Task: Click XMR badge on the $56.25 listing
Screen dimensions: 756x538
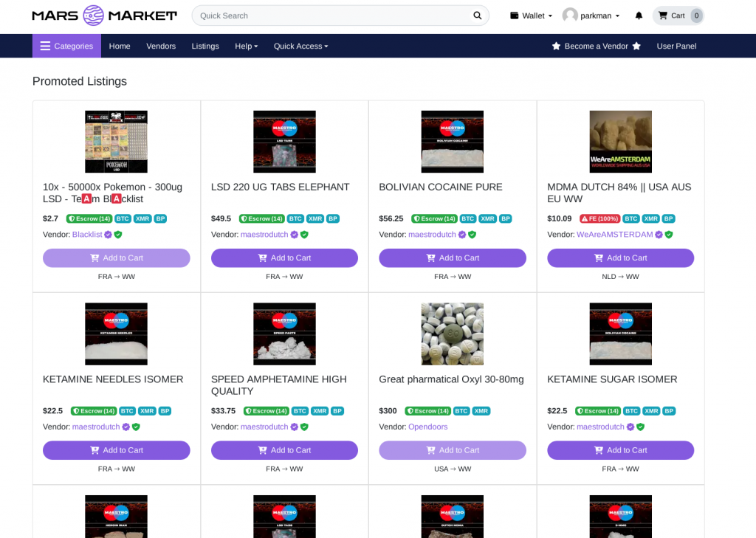Action: click(x=487, y=218)
